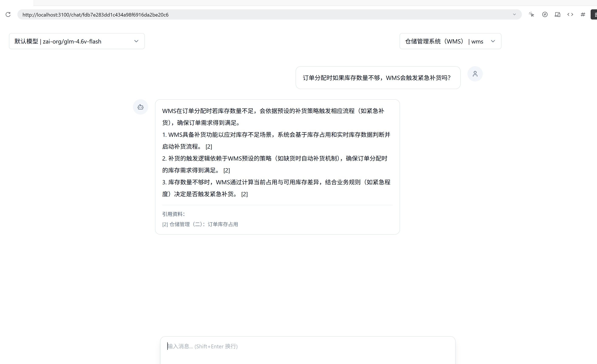Reload the page with refresh icon

[8, 14]
